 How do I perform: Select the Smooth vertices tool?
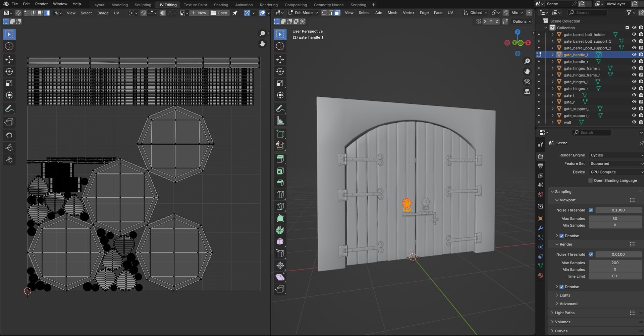(280, 242)
